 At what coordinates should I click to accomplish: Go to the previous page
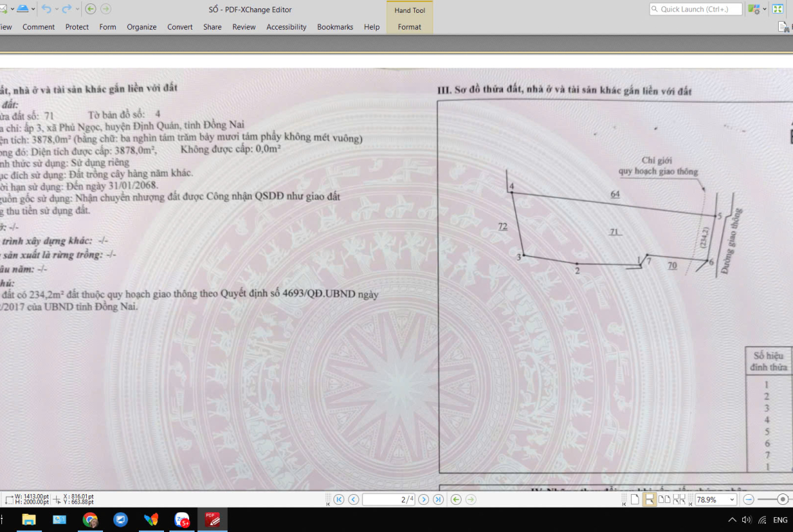click(x=354, y=499)
